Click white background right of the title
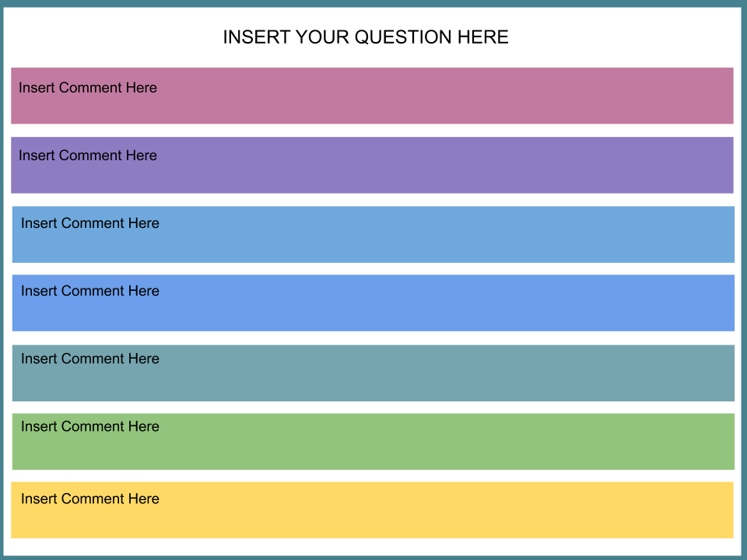This screenshot has width=747, height=560. point(622,37)
